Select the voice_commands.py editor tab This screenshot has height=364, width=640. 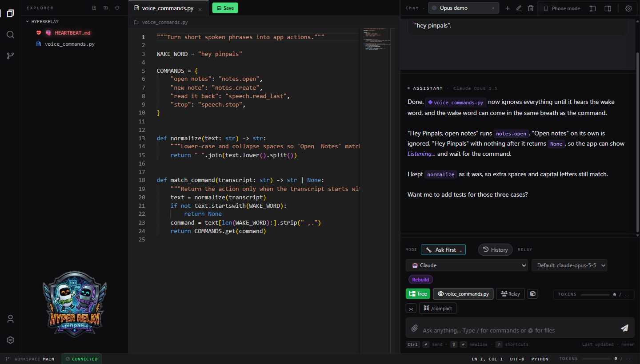pos(168,8)
